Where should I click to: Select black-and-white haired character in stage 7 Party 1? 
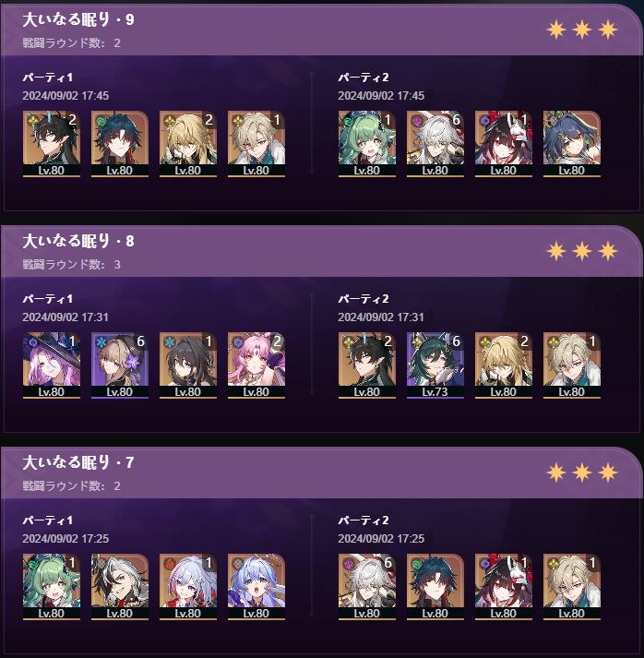pyautogui.click(x=120, y=587)
